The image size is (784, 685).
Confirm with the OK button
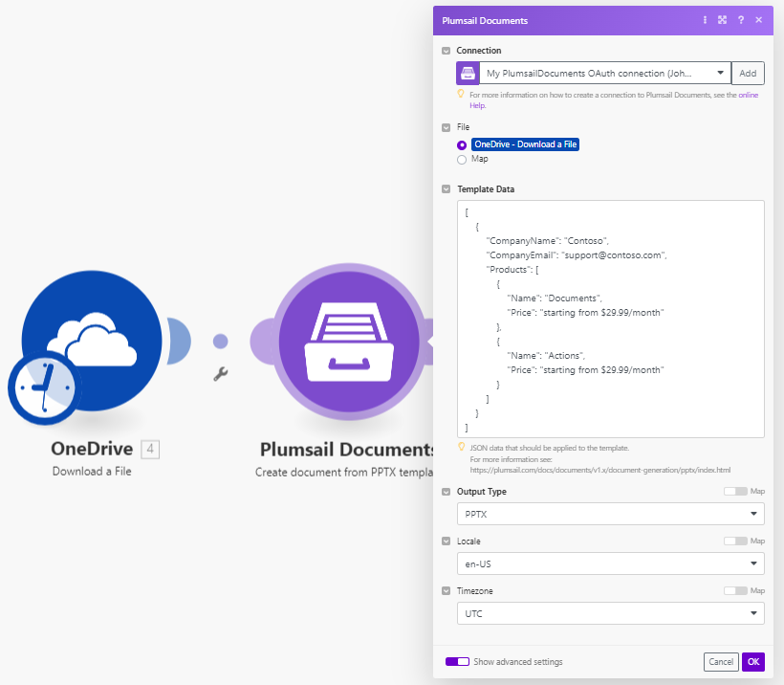753,661
